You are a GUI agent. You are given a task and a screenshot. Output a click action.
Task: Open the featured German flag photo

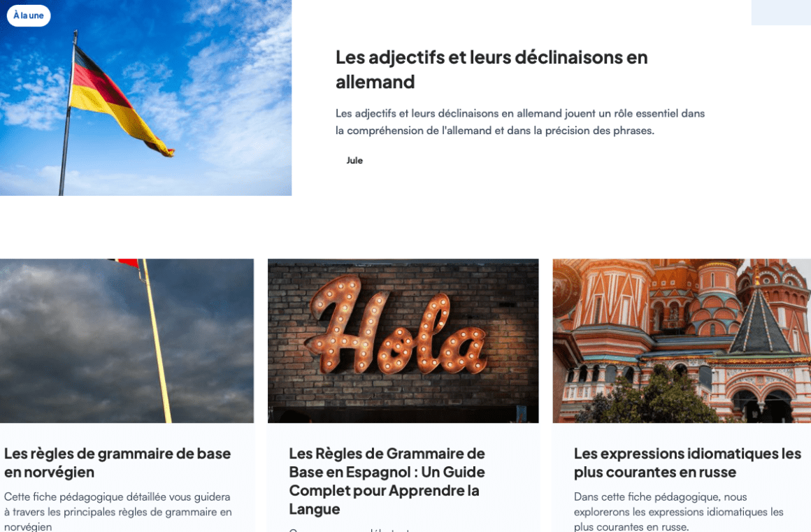tap(146, 98)
